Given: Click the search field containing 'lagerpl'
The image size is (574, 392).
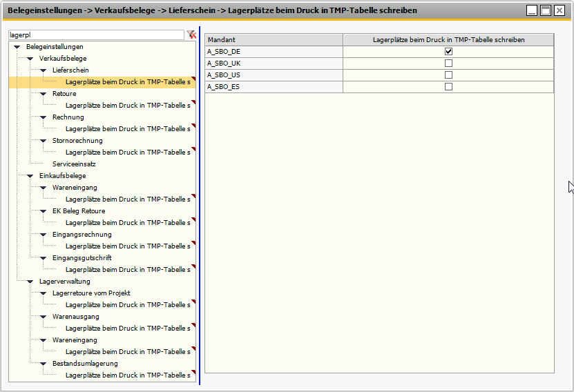Looking at the screenshot, I should 95,35.
